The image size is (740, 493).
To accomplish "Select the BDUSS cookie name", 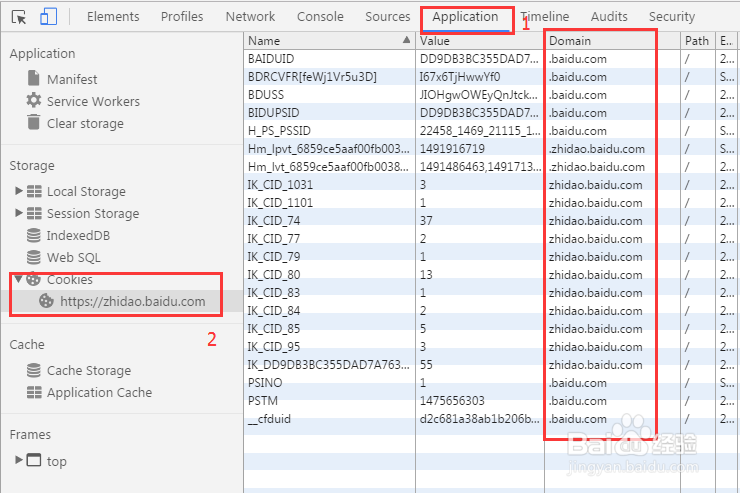I will (266, 95).
